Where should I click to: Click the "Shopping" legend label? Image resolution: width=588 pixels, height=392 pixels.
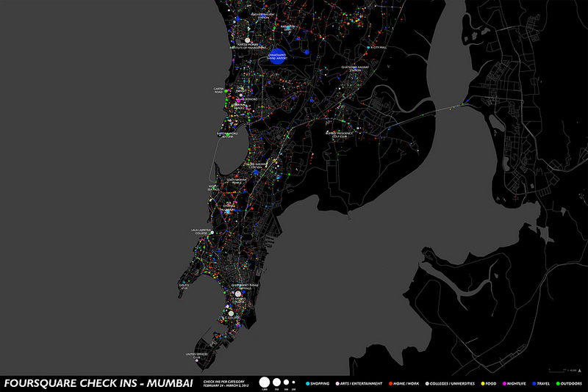click(320, 383)
